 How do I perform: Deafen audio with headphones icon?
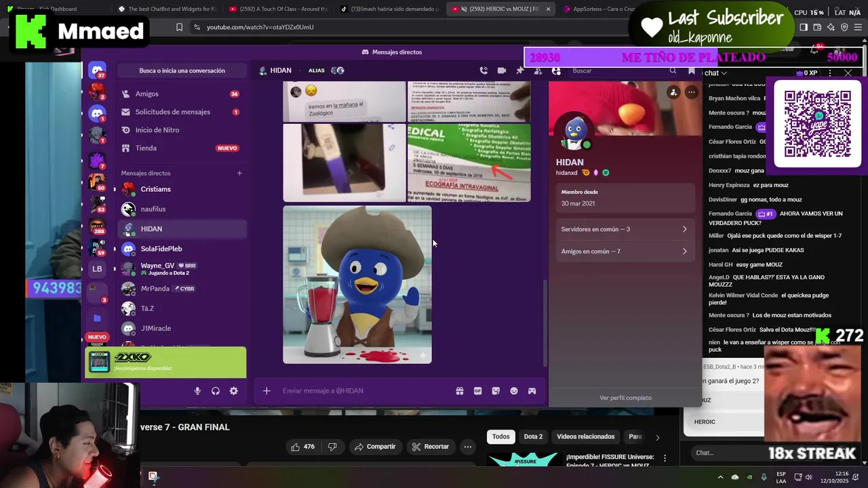click(216, 391)
